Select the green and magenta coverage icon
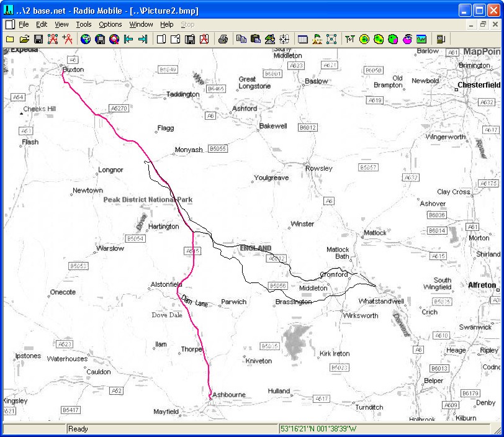Viewport: 504px width, 437px height. 393,39
